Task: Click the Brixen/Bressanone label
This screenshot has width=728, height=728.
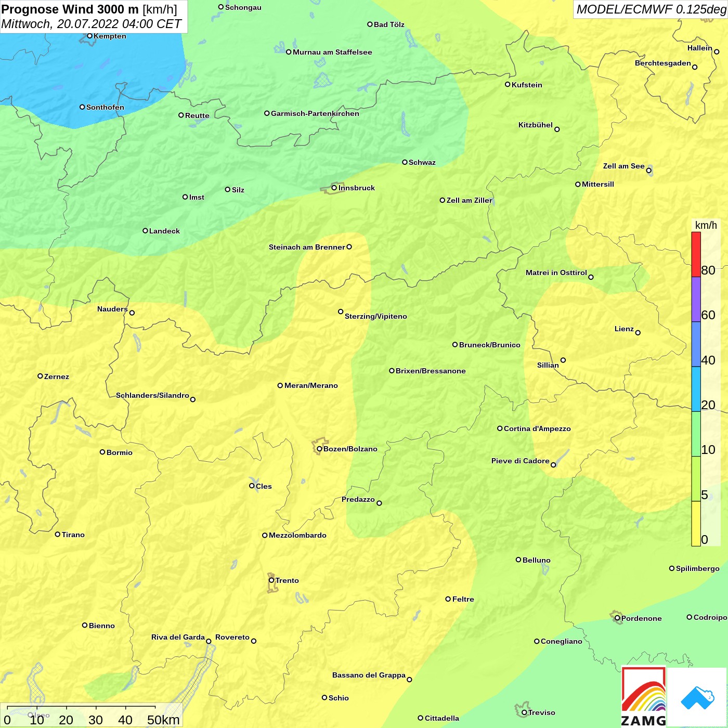Action: pyautogui.click(x=431, y=371)
